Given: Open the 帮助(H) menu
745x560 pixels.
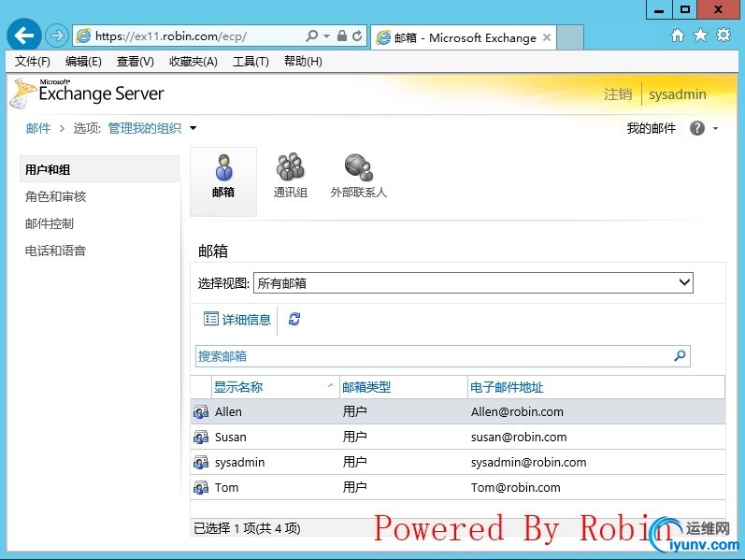Looking at the screenshot, I should coord(303,62).
